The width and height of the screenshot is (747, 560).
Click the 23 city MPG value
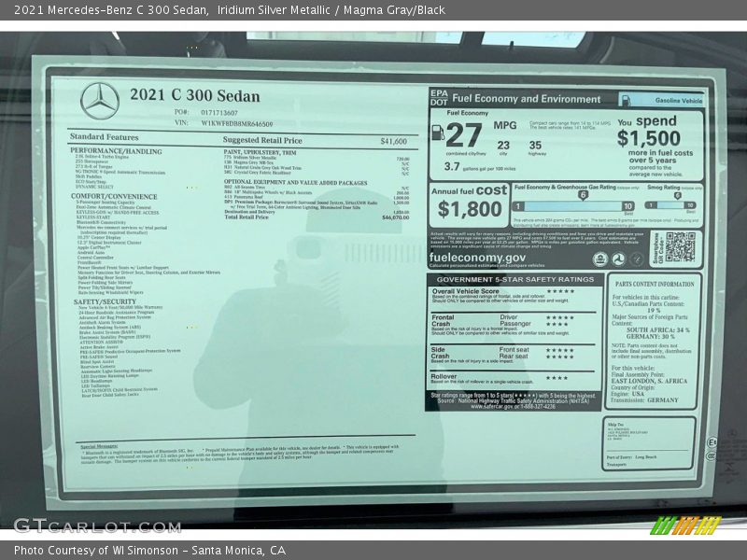tap(503, 146)
